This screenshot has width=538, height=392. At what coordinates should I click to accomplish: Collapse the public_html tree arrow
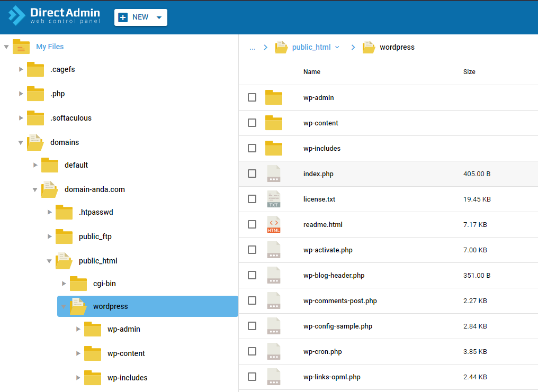point(49,261)
